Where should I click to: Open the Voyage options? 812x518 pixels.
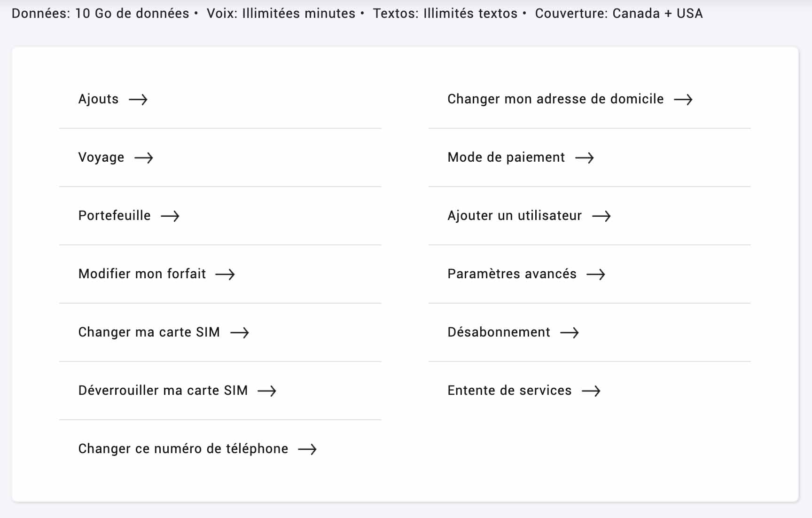[x=116, y=157]
